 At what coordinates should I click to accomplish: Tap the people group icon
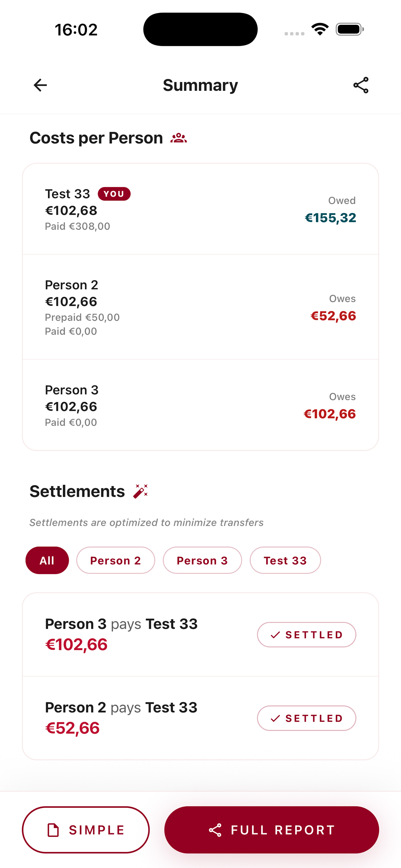tap(179, 138)
